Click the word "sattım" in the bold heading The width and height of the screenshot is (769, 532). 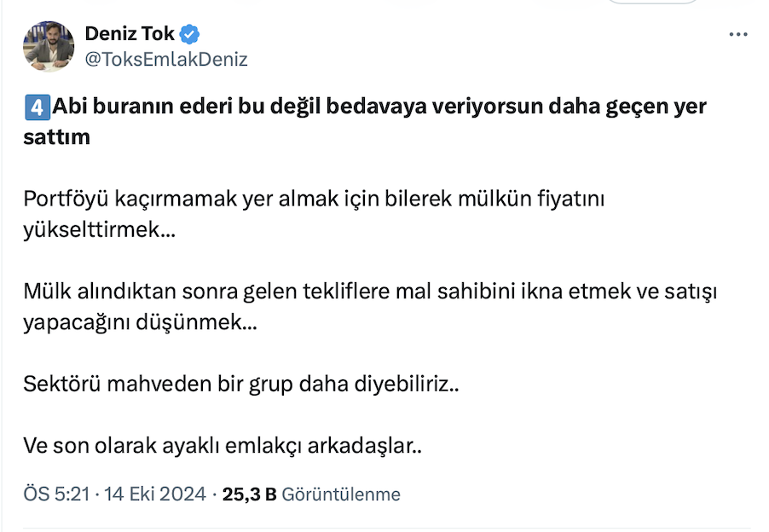point(56,136)
